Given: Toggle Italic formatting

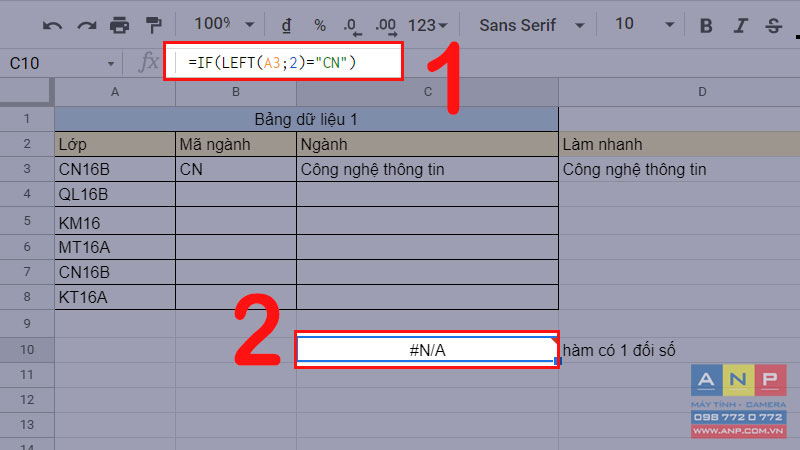Looking at the screenshot, I should coord(740,25).
